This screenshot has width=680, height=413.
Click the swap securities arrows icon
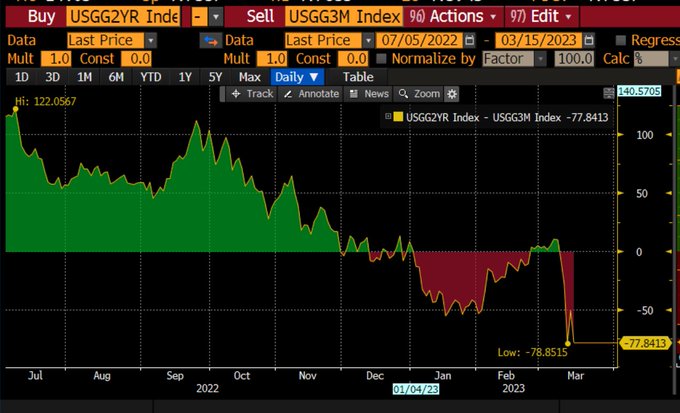pos(211,41)
